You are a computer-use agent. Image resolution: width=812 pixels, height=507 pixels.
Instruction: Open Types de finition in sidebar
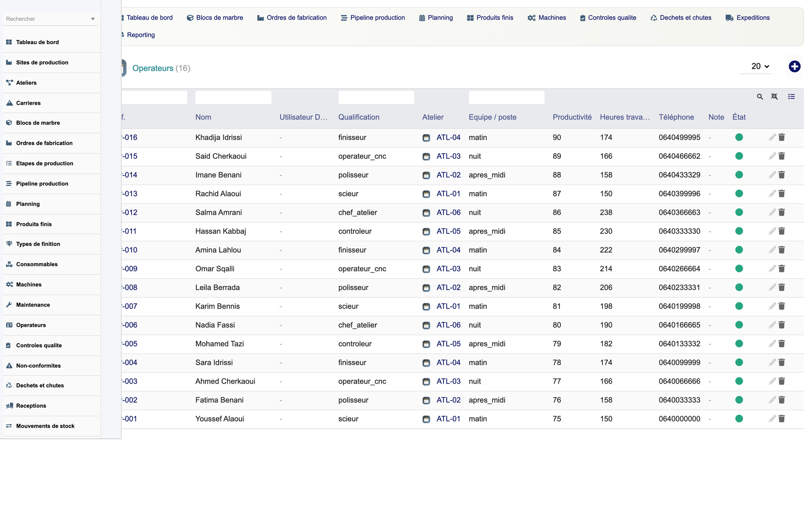click(38, 244)
